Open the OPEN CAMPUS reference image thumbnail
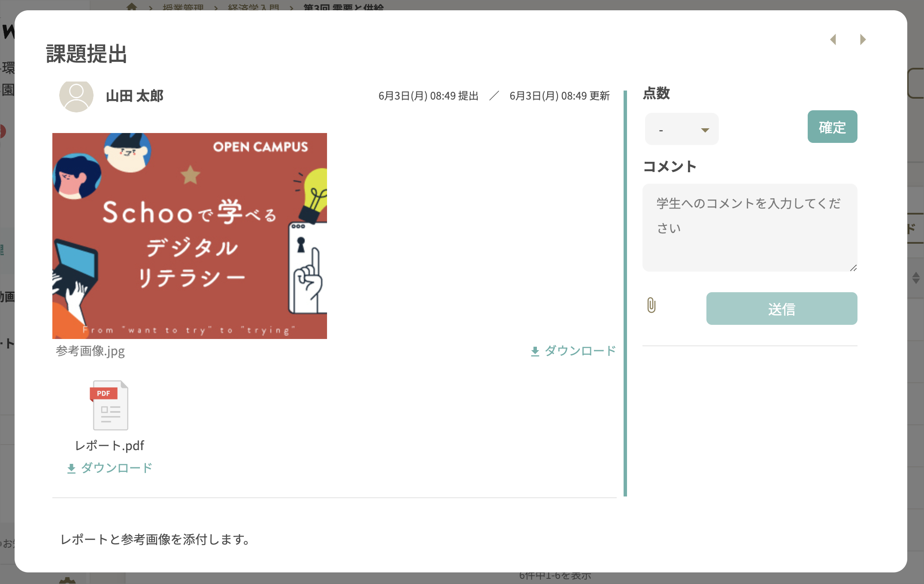 (x=190, y=236)
